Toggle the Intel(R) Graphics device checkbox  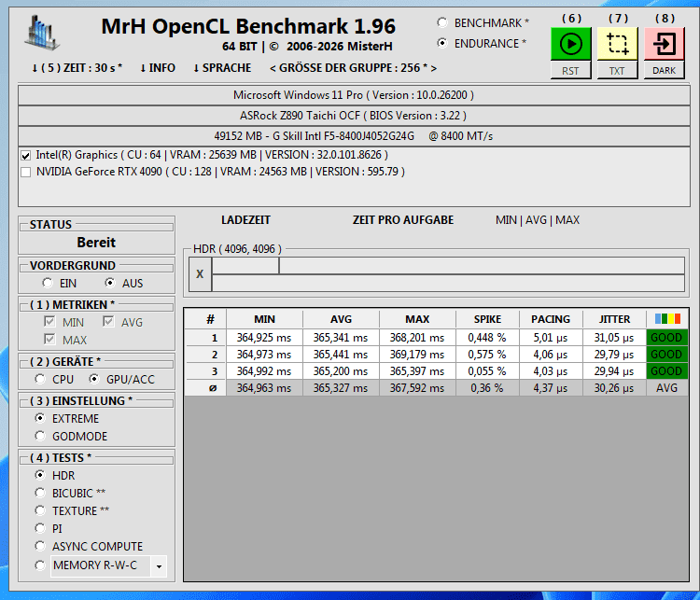(x=26, y=156)
